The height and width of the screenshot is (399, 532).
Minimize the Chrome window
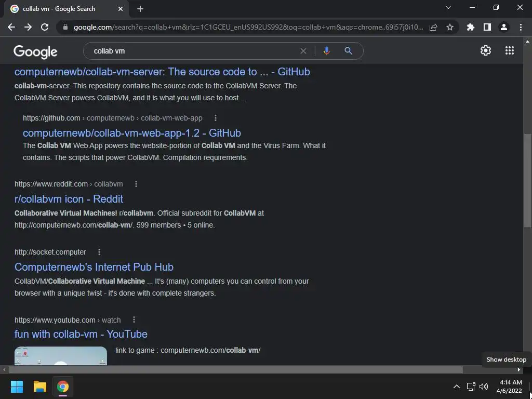tap(472, 7)
